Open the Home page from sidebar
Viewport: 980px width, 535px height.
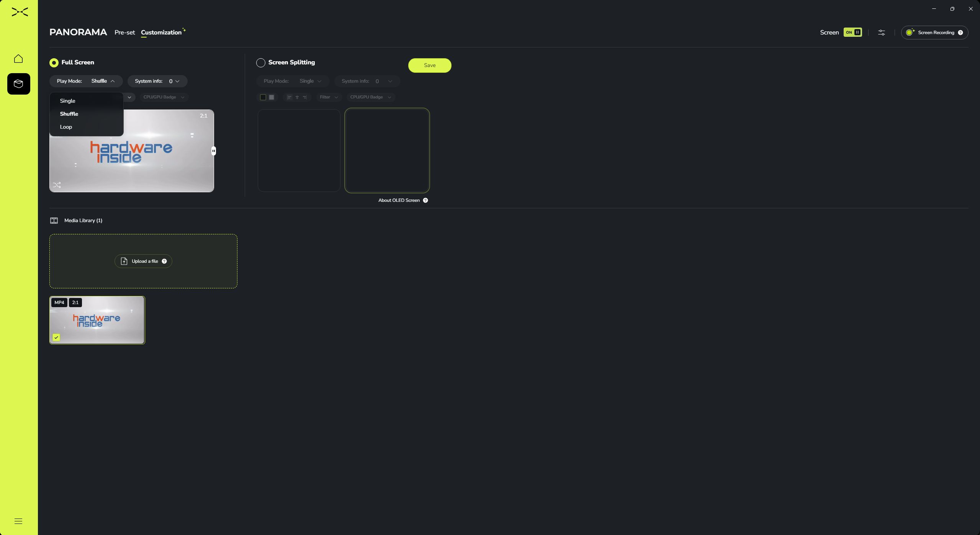coord(18,59)
